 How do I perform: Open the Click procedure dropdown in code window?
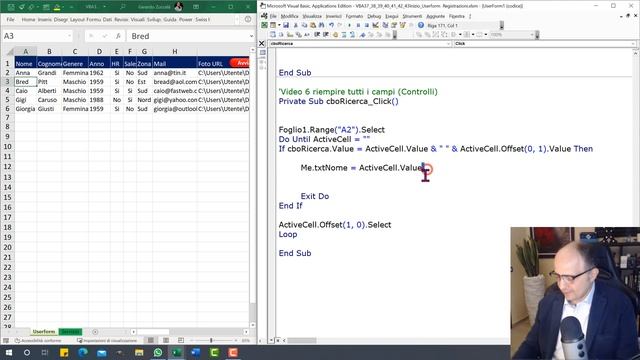tap(633, 43)
